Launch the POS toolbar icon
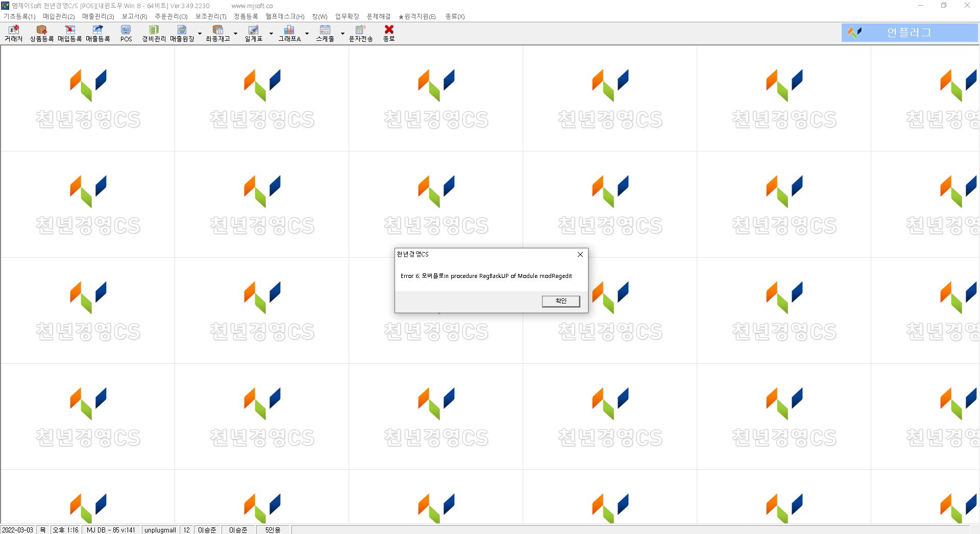This screenshot has width=980, height=534. [126, 34]
